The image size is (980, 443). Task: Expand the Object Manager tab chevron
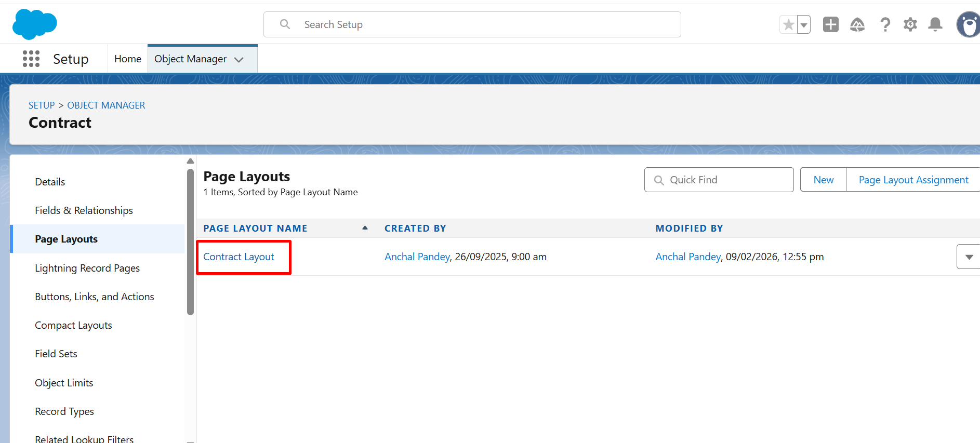(239, 60)
